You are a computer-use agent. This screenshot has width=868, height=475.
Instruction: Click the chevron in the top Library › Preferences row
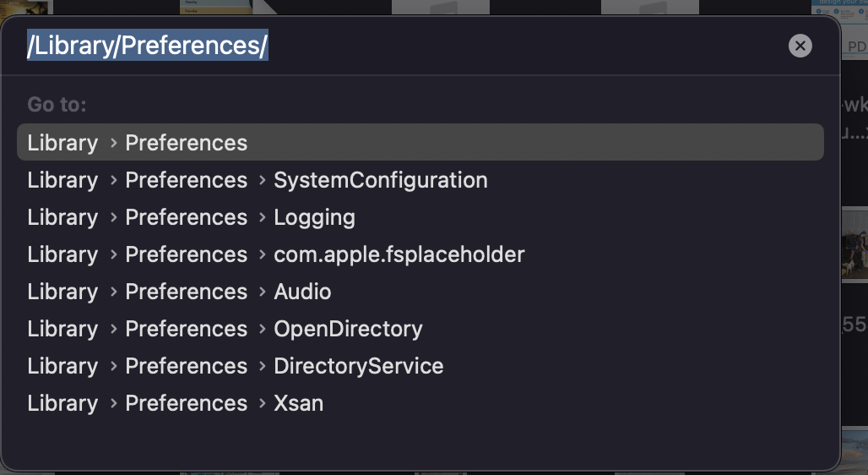point(112,144)
